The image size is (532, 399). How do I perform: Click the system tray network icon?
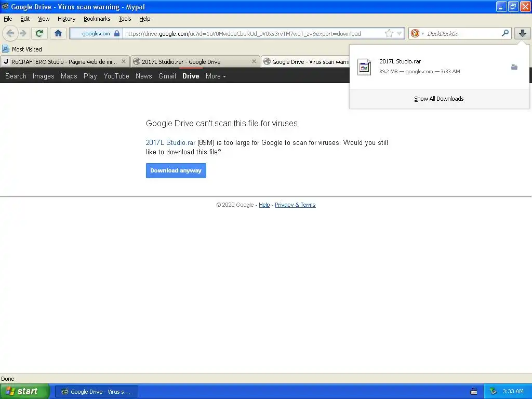[x=494, y=392]
